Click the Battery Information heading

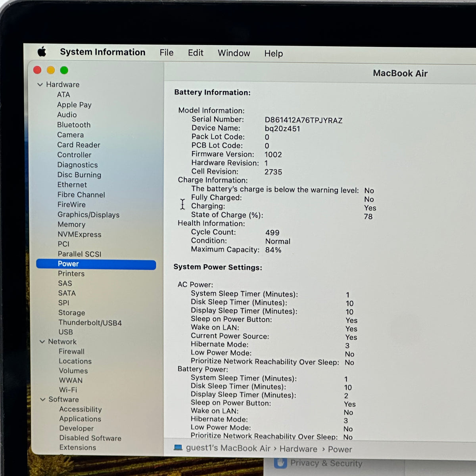pos(212,92)
